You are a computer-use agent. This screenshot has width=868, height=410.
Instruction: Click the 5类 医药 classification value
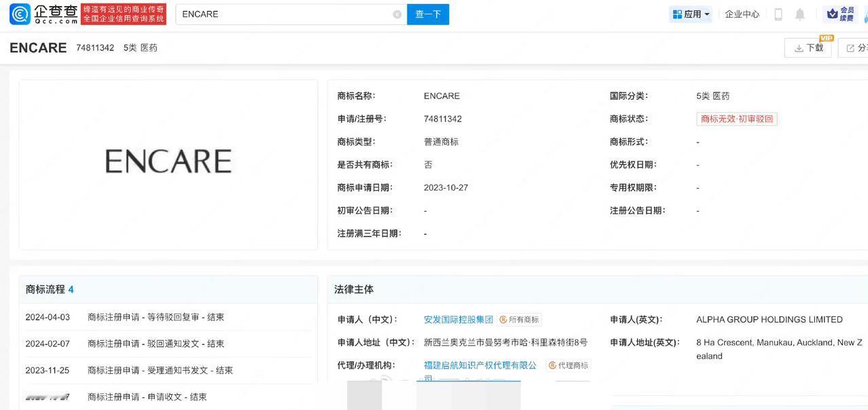pos(712,96)
